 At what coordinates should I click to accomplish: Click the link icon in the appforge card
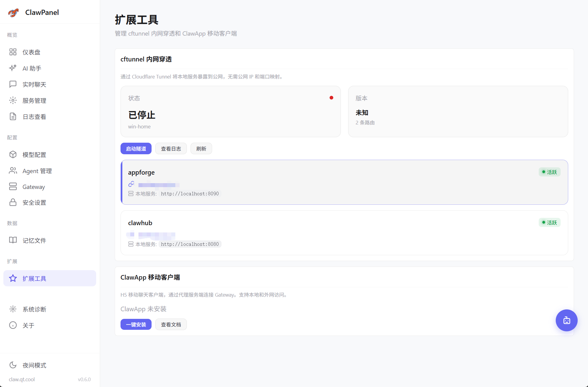(131, 184)
